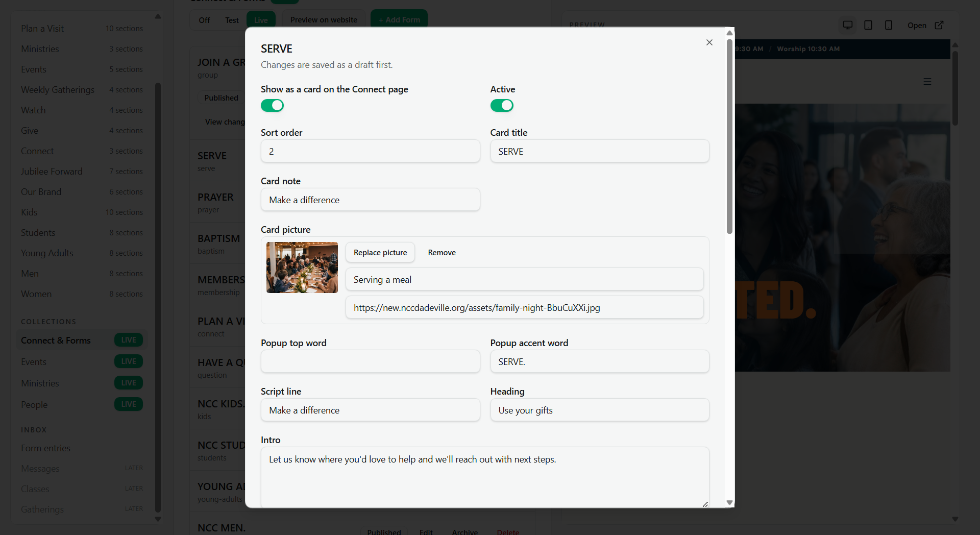Image resolution: width=980 pixels, height=535 pixels.
Task: Switch form mode to Test
Action: tap(232, 20)
